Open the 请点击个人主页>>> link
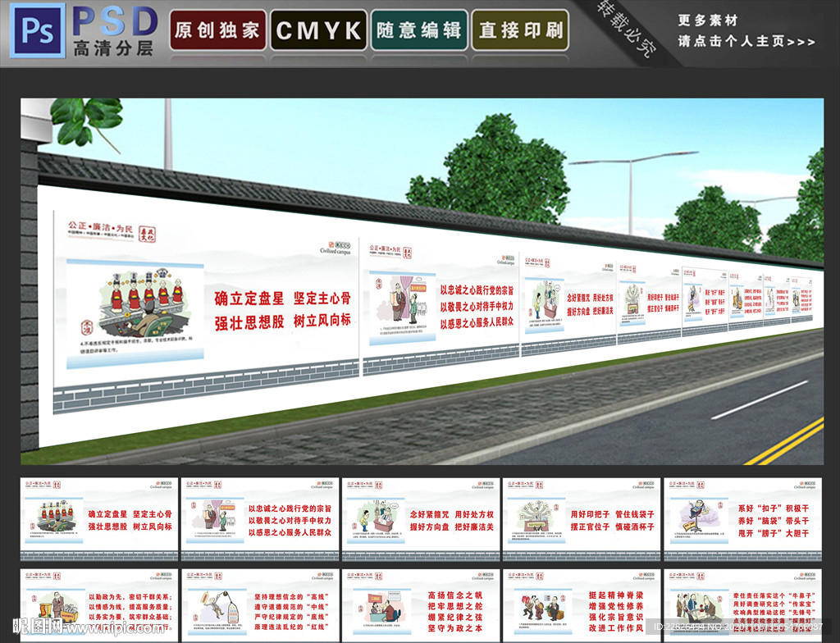Screen dimensions: 840x643 [x=746, y=41]
